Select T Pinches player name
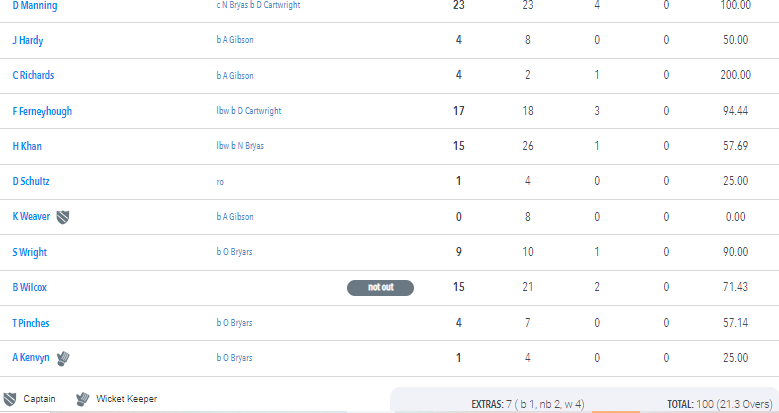Viewport: 779px width, 413px height. [31, 323]
